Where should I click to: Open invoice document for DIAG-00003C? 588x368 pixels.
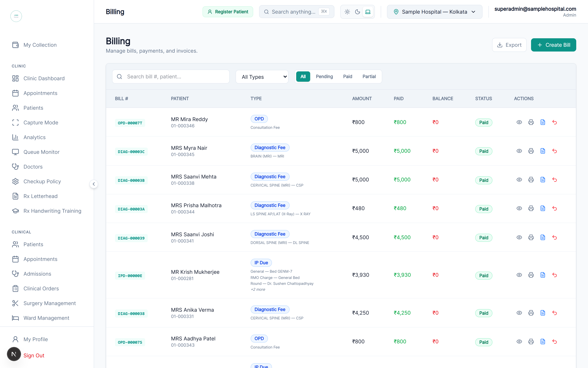pyautogui.click(x=543, y=151)
